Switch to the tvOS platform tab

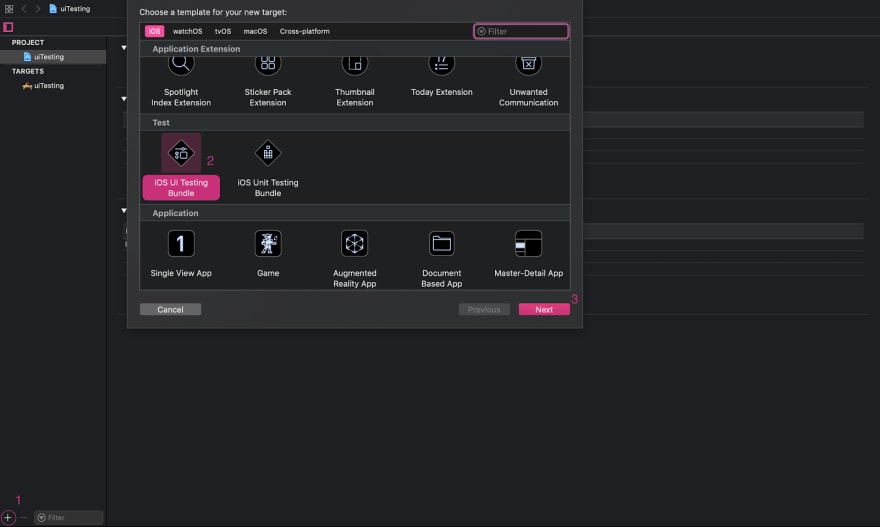(223, 31)
